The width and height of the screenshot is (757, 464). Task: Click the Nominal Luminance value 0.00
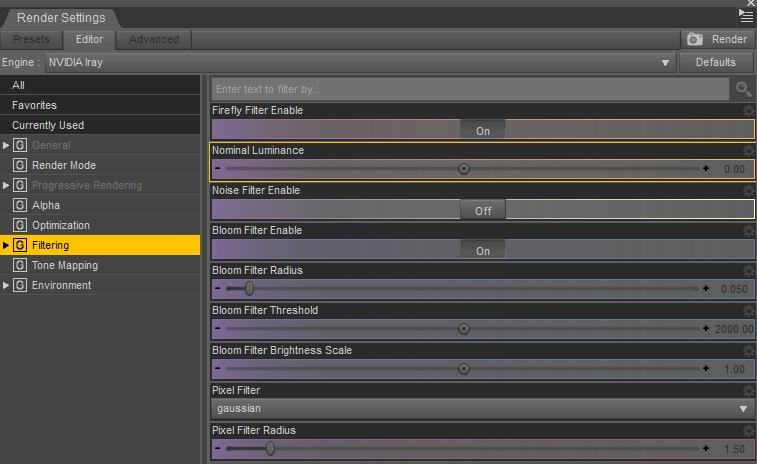pyautogui.click(x=734, y=169)
